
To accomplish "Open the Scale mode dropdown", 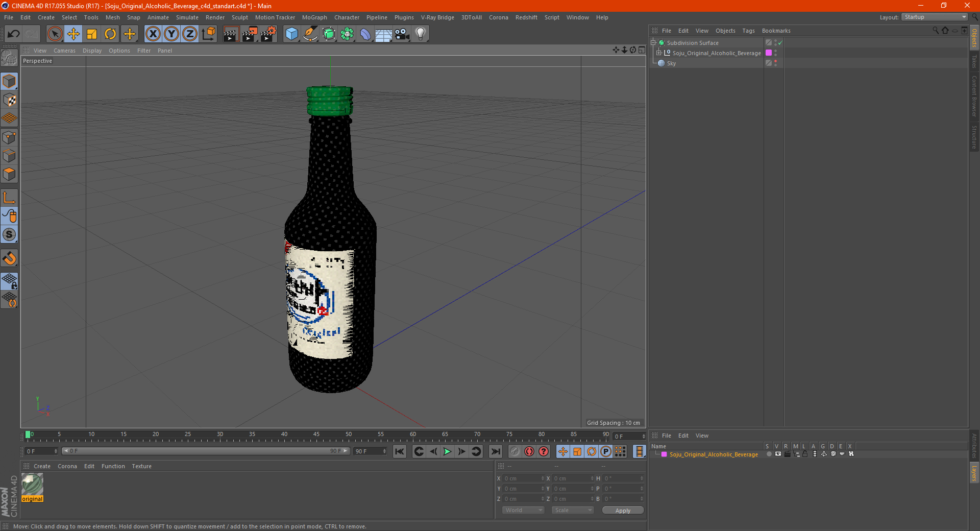I will pos(573,510).
